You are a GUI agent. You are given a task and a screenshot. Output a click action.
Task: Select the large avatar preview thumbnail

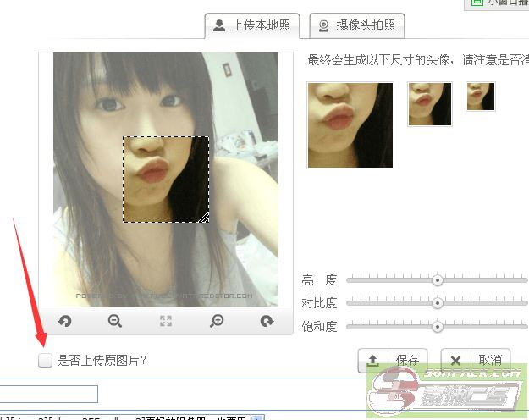click(350, 124)
